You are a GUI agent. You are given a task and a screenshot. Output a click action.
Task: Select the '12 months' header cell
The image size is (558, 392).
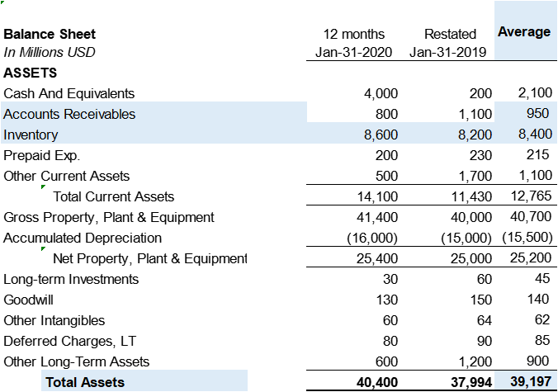354,34
